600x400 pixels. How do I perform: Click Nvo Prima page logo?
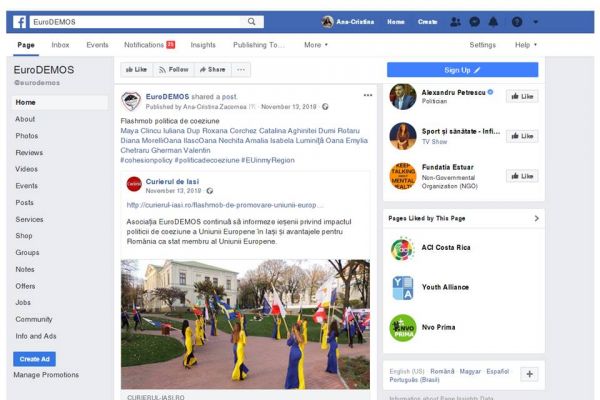(x=403, y=328)
